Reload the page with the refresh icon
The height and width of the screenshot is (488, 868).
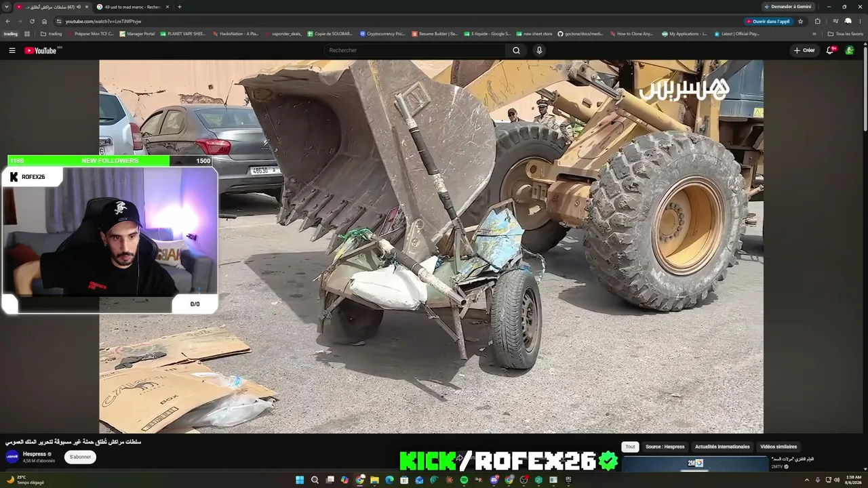pos(32,21)
